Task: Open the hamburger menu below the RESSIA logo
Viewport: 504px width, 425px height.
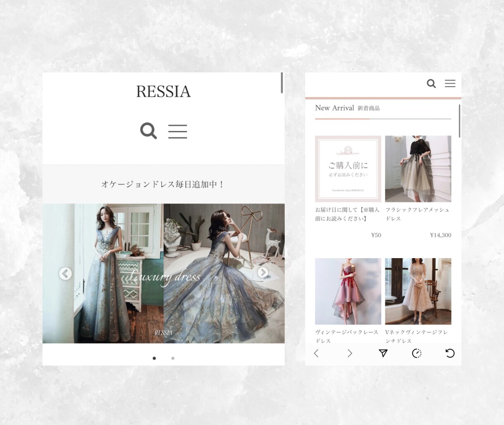Action: pyautogui.click(x=178, y=131)
